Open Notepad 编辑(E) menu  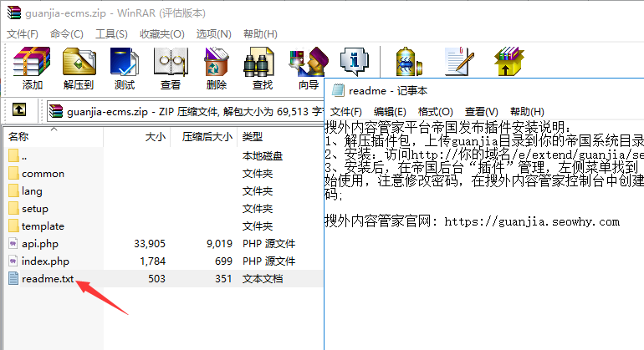click(x=390, y=112)
